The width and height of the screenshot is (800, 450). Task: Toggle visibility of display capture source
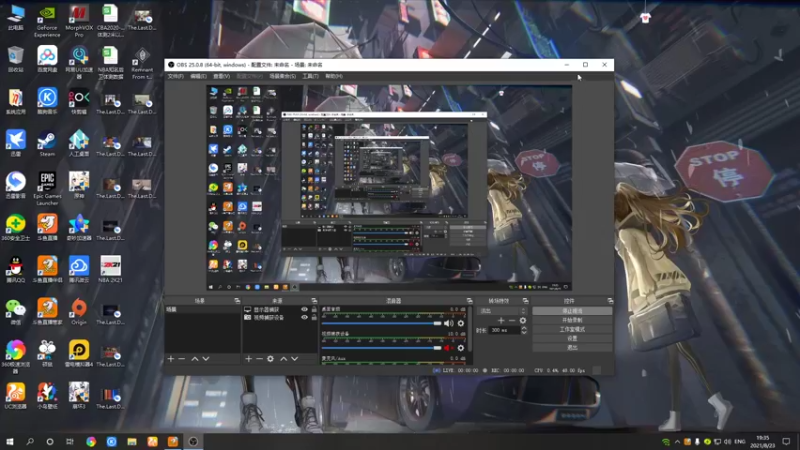(304, 309)
